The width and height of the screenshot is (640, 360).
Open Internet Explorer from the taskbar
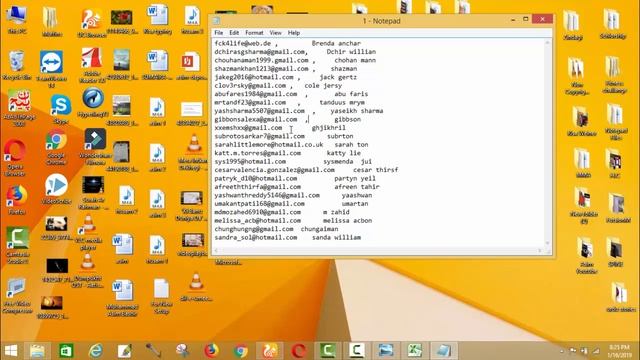pyautogui.click(x=96, y=351)
